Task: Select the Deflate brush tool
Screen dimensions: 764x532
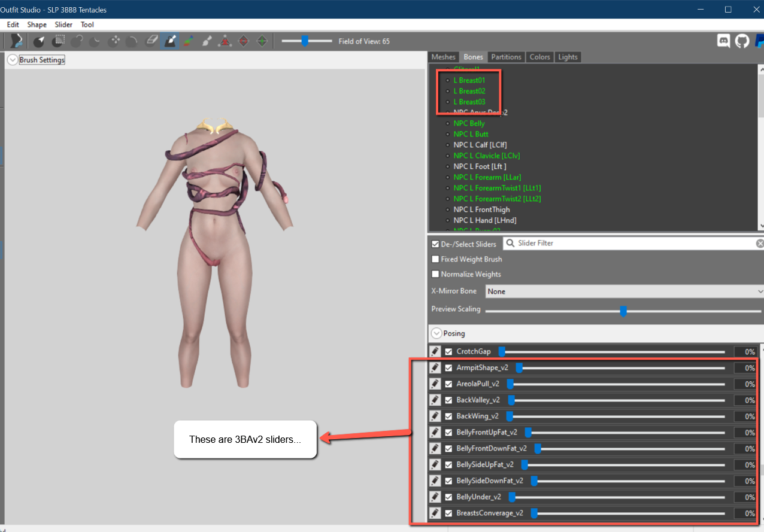Action: pos(95,41)
